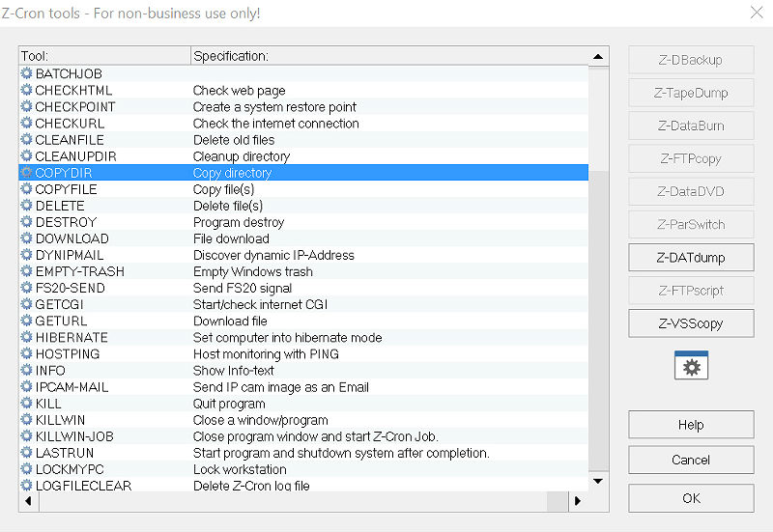Click the CLEANUPDIR gear icon
The width and height of the screenshot is (773, 532).
[27, 155]
